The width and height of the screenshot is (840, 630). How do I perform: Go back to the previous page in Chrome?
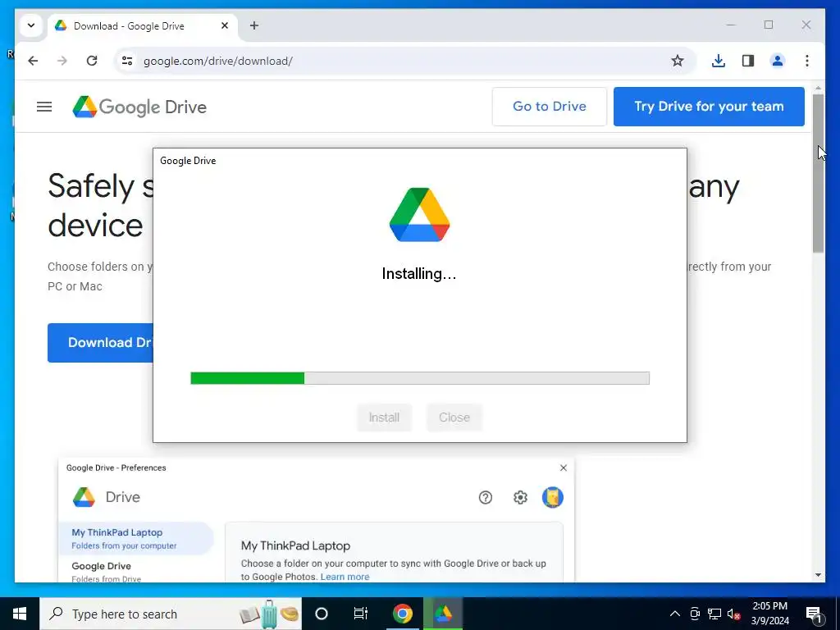coord(33,61)
